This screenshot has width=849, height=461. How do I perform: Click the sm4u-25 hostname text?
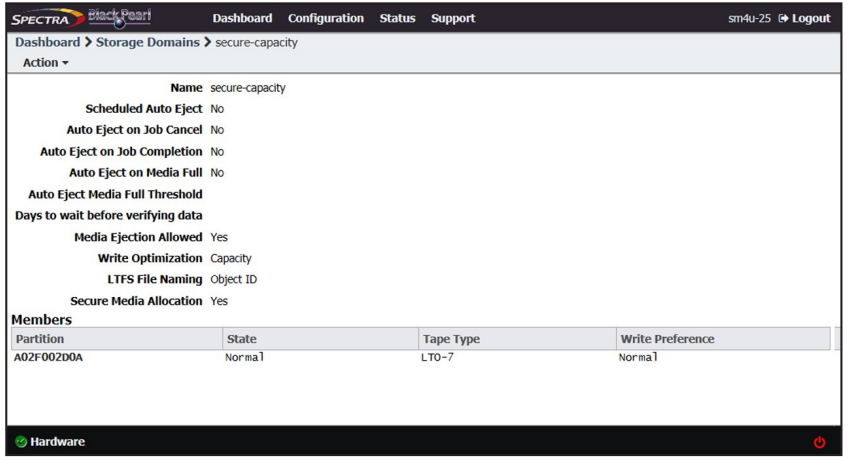point(749,18)
